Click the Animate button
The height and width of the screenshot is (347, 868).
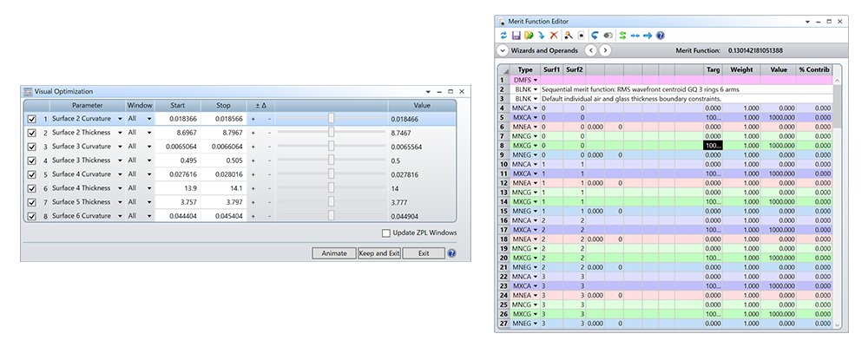pos(333,253)
